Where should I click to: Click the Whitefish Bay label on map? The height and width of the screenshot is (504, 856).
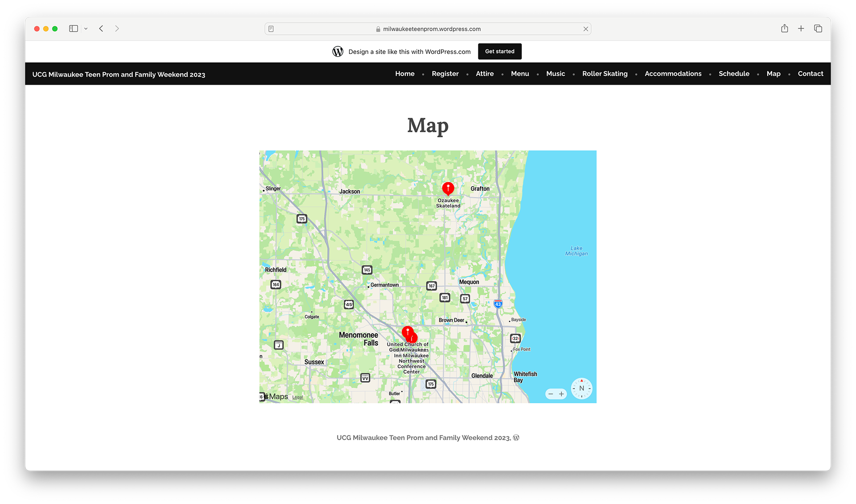pyautogui.click(x=525, y=377)
